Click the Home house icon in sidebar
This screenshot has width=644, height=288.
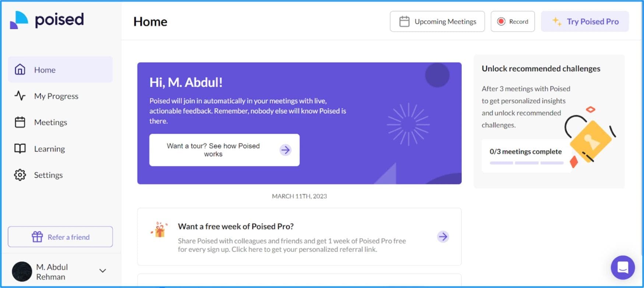[x=20, y=69]
